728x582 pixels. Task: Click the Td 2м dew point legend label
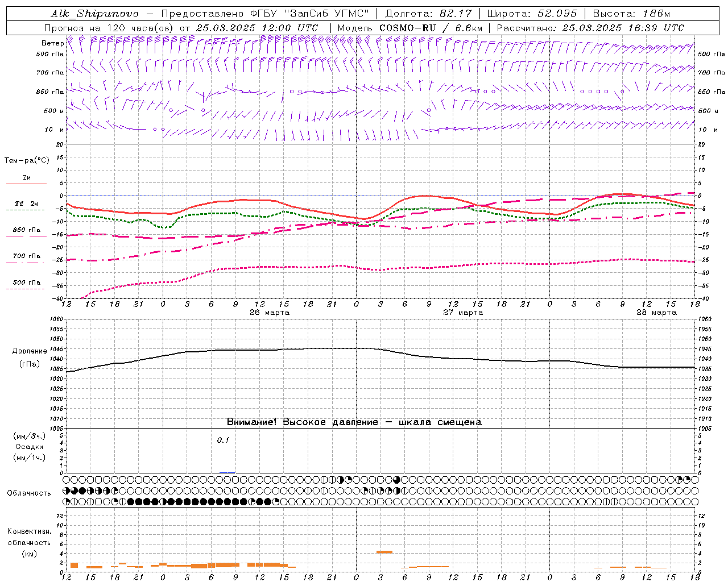click(x=27, y=203)
